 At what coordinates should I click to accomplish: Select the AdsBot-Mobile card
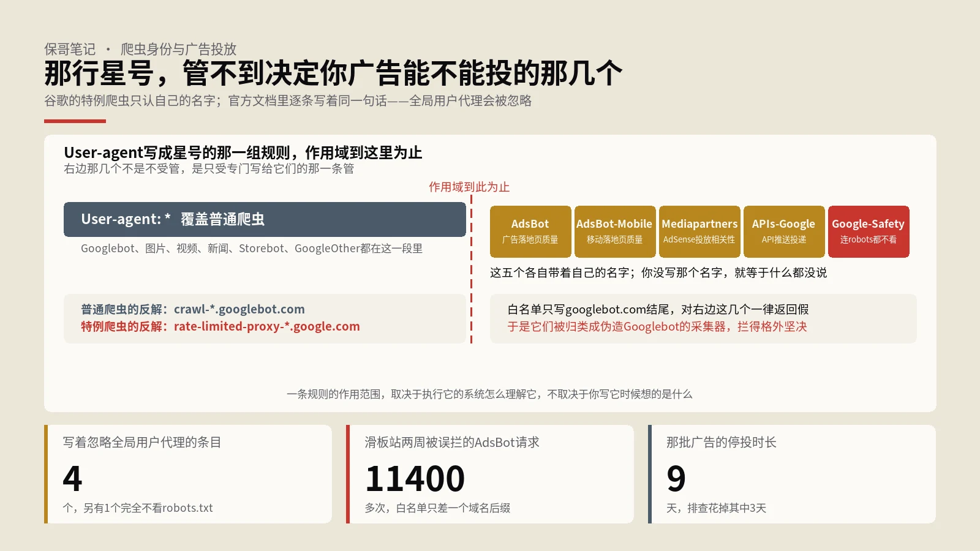click(x=614, y=231)
